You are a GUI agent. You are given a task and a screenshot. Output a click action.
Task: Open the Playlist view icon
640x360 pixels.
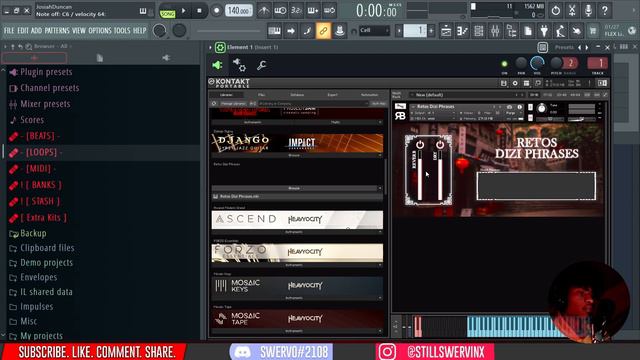point(446,31)
